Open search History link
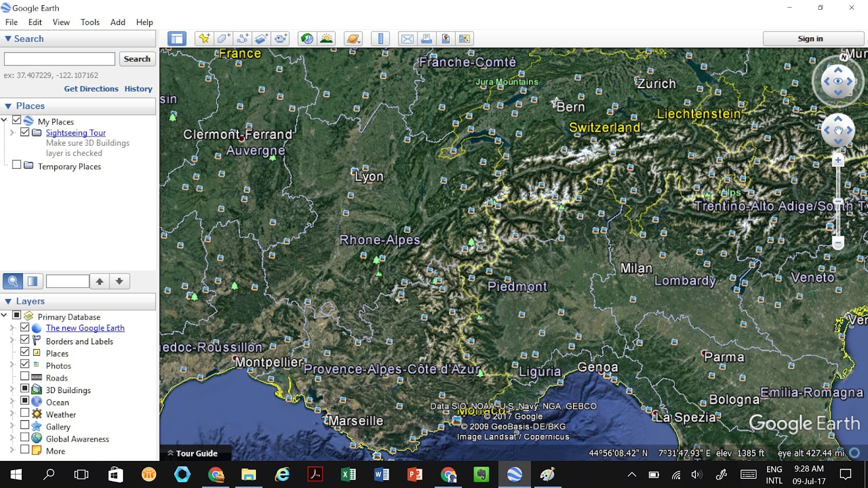 pyautogui.click(x=138, y=89)
